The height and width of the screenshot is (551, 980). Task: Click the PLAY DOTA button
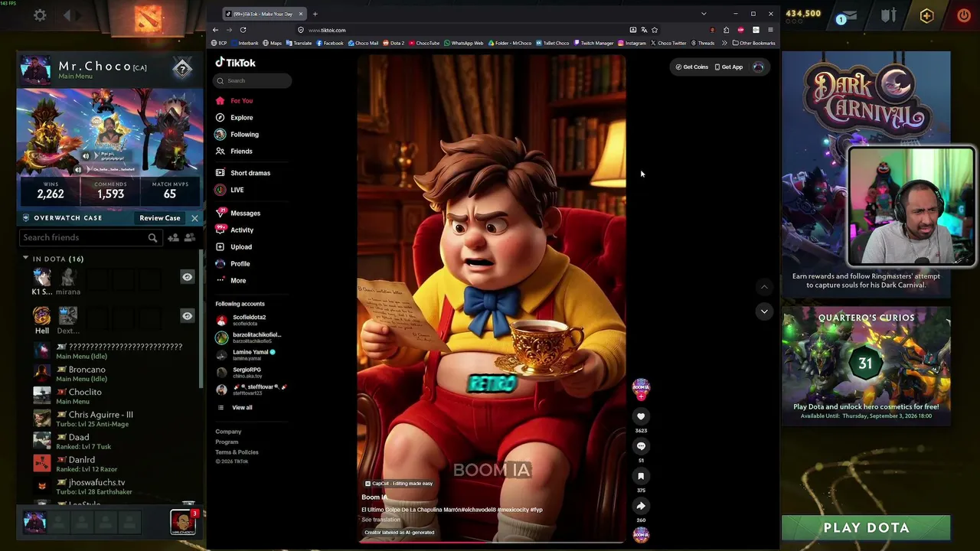866,527
